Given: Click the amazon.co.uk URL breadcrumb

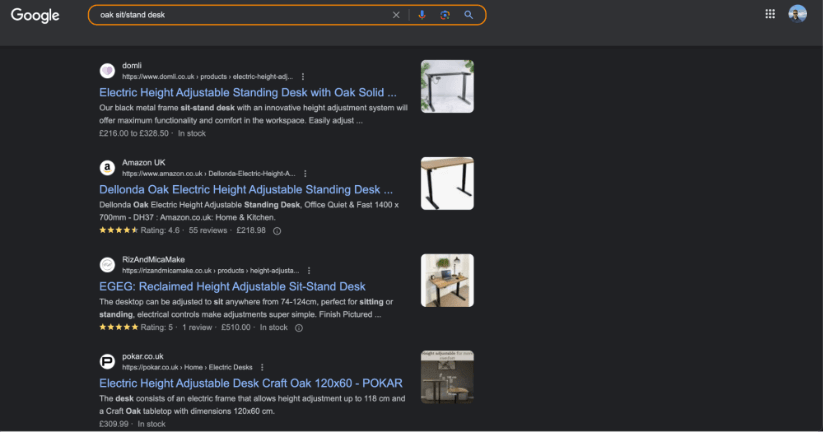Looking at the screenshot, I should [209, 174].
